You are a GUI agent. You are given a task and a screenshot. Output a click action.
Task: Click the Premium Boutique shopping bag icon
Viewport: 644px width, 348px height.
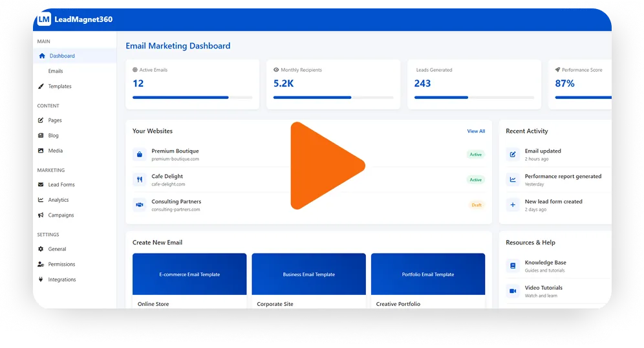pos(140,155)
